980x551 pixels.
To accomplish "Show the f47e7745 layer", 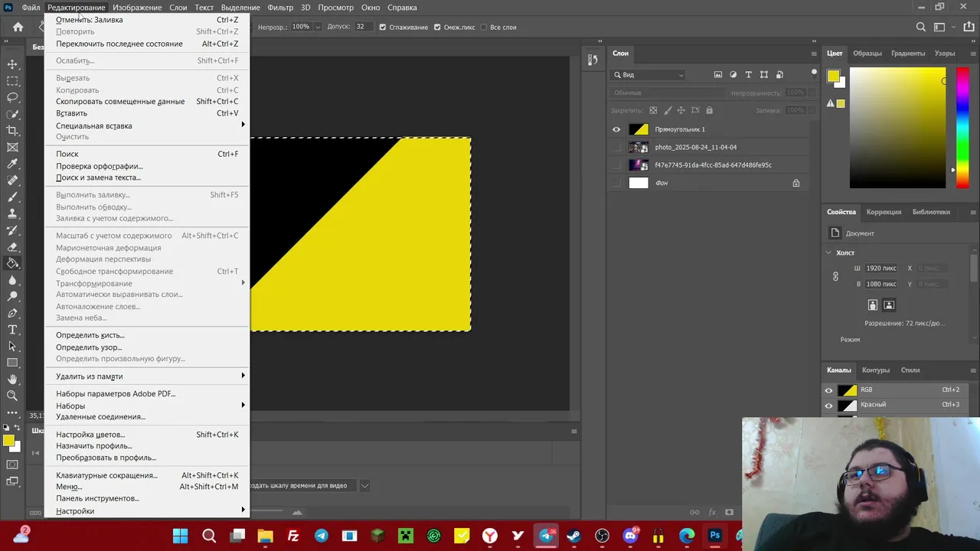I will [616, 165].
